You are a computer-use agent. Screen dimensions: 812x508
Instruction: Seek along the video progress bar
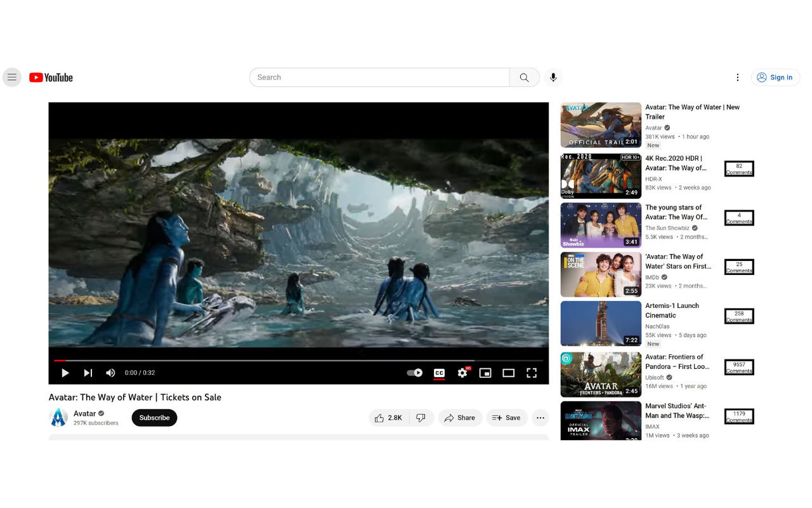(298, 361)
